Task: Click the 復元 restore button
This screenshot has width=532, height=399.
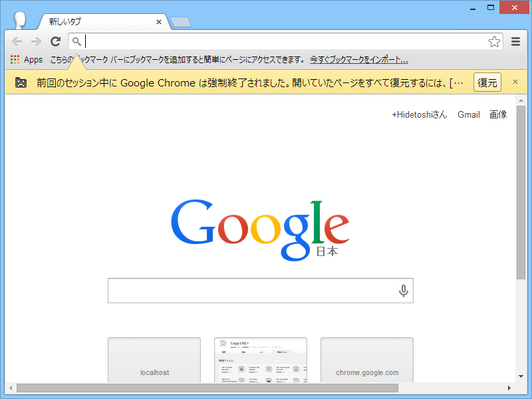Action: [x=487, y=82]
